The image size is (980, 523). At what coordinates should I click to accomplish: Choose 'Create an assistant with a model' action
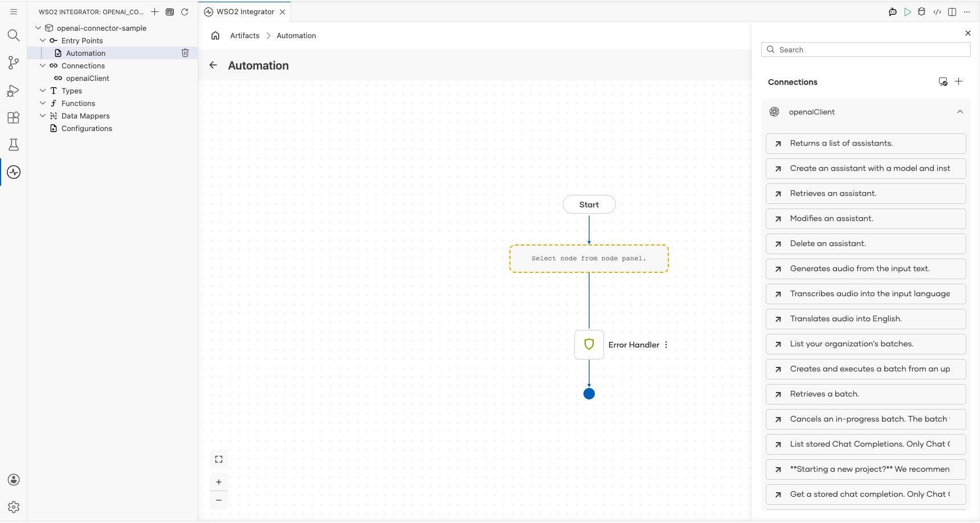(866, 169)
